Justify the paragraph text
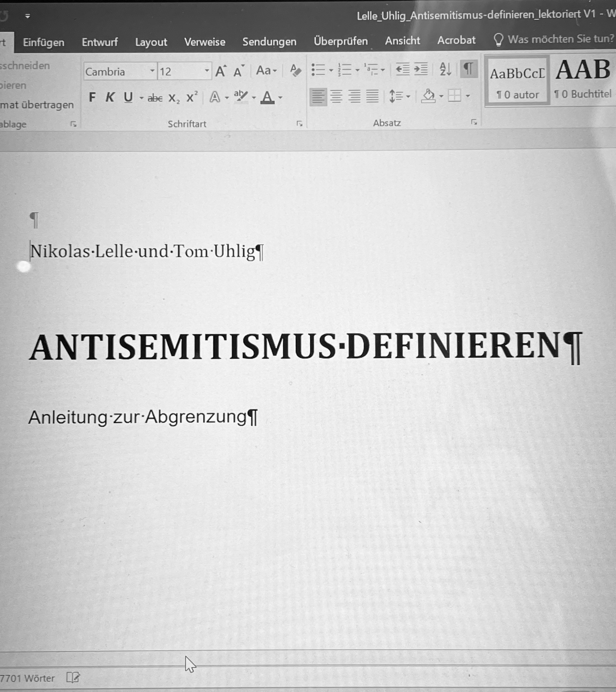The image size is (616, 692). click(372, 96)
